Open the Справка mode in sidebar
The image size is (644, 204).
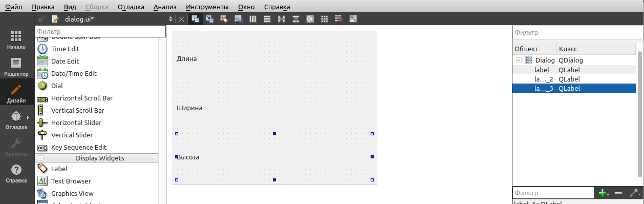(16, 173)
